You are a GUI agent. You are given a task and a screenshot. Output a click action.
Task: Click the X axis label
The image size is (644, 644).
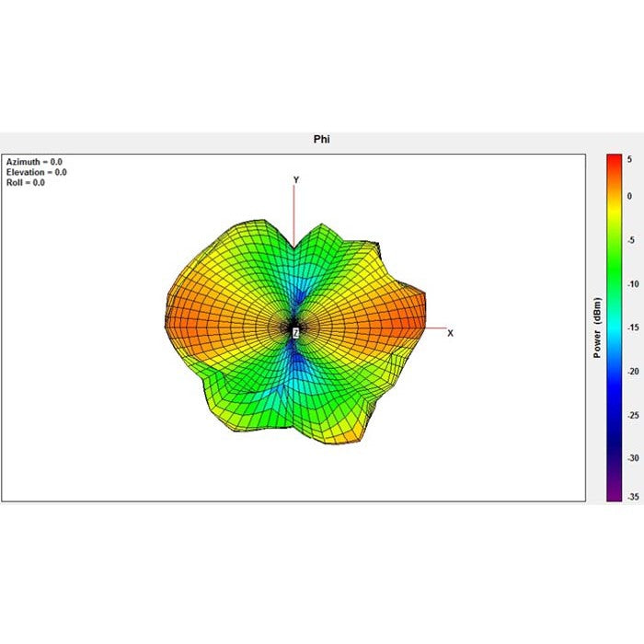450,333
